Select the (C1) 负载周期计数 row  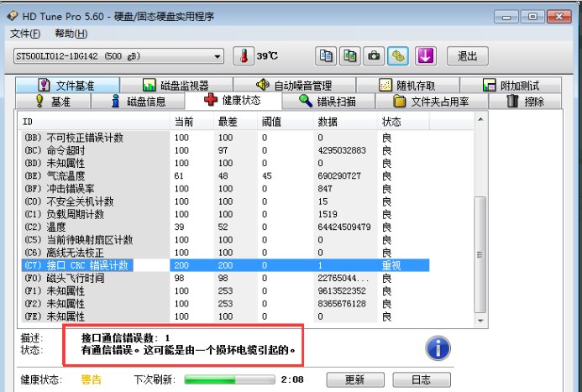(225, 214)
